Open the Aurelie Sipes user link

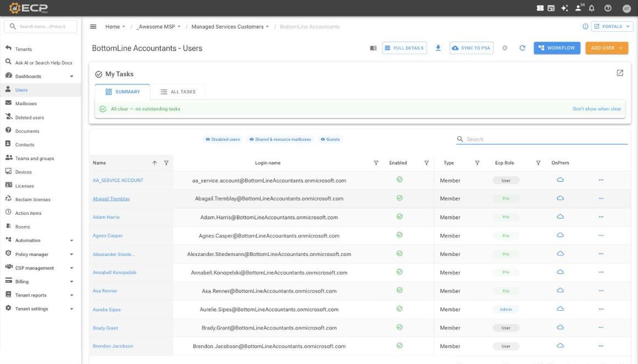click(106, 310)
